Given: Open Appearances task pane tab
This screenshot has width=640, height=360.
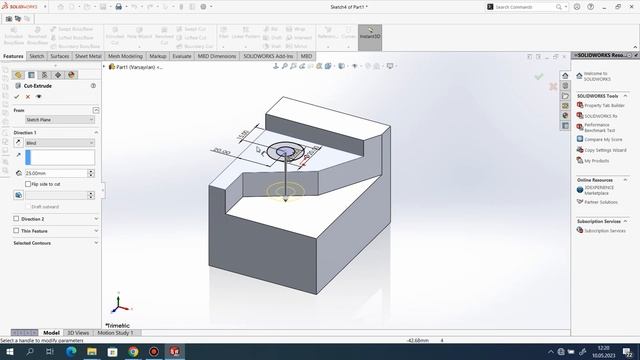Looking at the screenshot, I should click(x=565, y=116).
